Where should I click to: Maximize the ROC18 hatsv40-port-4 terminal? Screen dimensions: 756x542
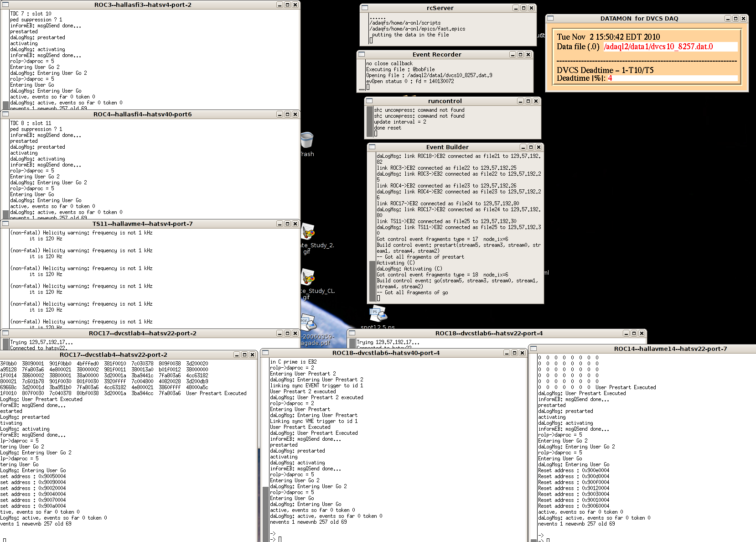[514, 353]
